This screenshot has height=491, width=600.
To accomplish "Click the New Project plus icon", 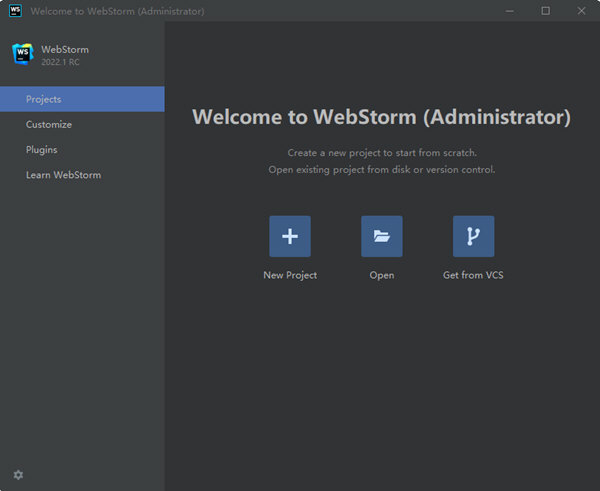I will [x=290, y=237].
